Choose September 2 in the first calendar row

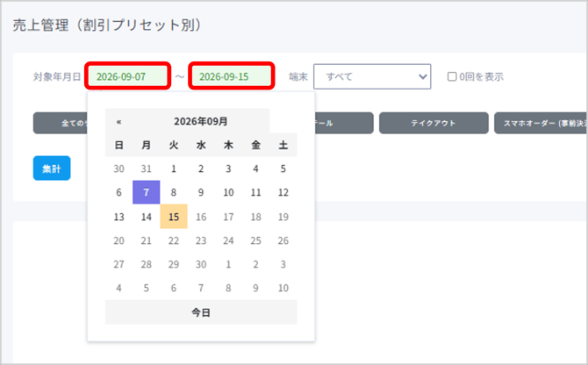coord(201,168)
